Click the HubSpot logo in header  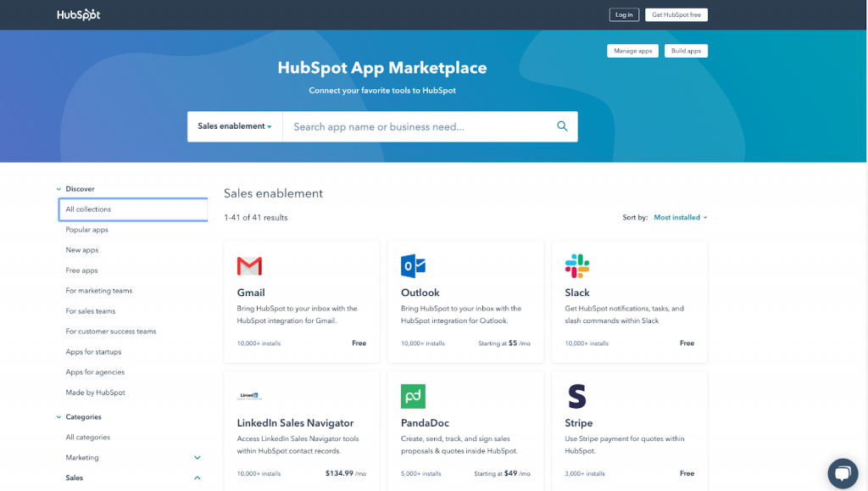79,15
